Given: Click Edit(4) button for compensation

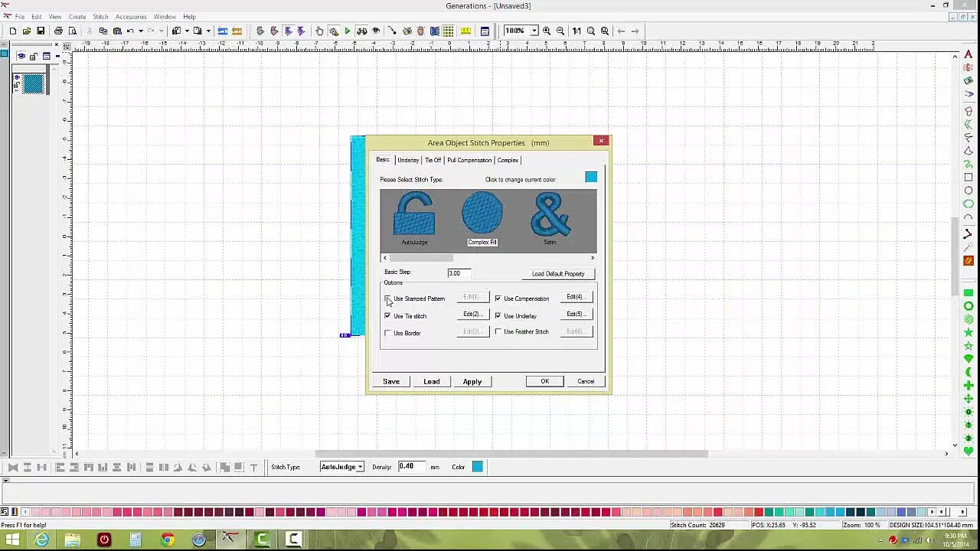Looking at the screenshot, I should coord(575,297).
